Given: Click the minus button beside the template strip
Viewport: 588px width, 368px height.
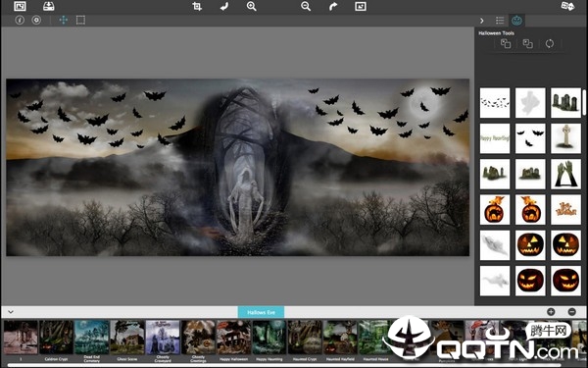Looking at the screenshot, I should pyautogui.click(x=572, y=312).
